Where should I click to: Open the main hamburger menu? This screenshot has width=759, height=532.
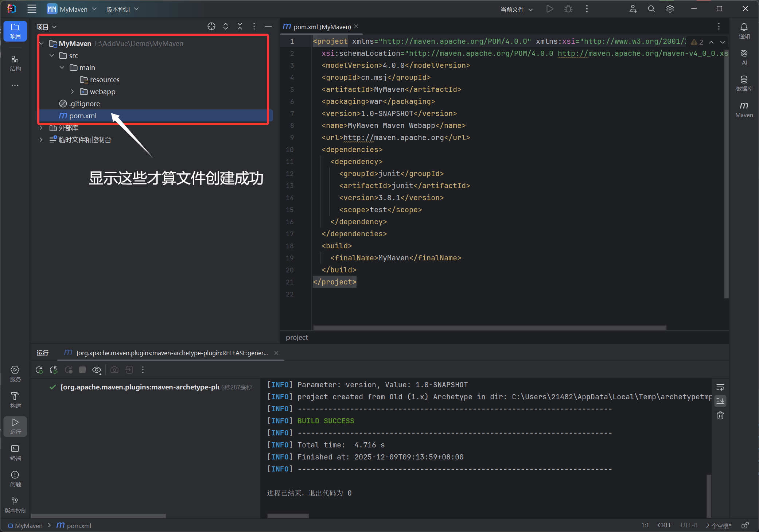[x=32, y=9]
